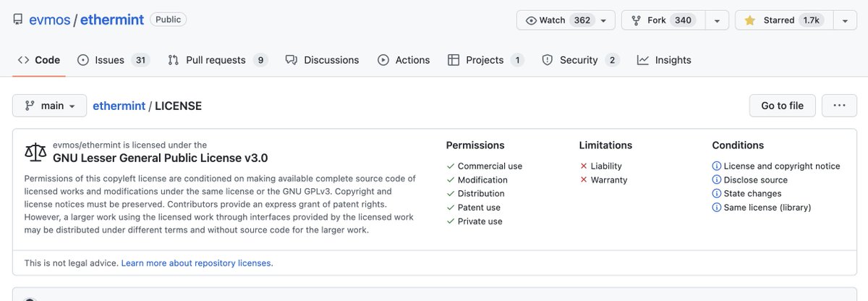
Task: Click the Fork button
Action: [x=663, y=20]
